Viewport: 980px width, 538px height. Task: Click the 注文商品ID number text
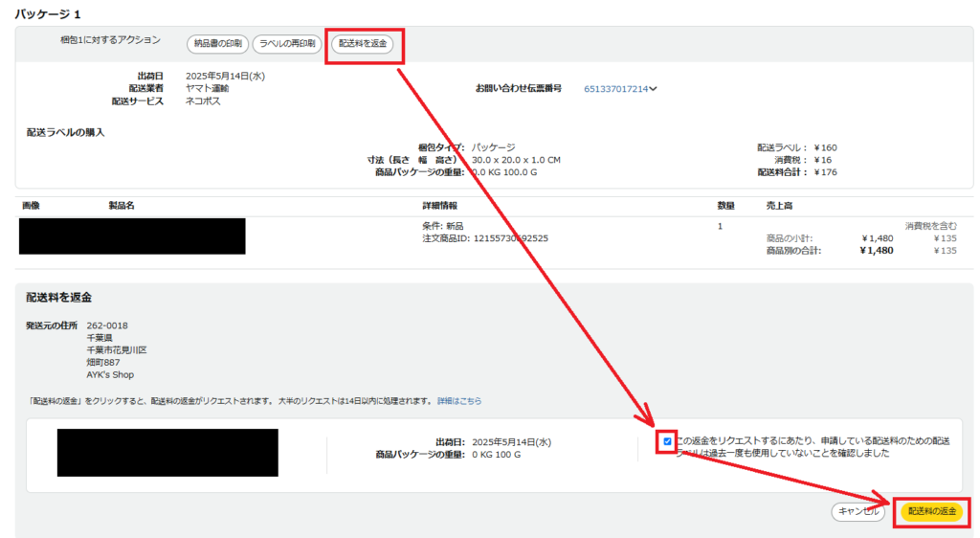click(x=511, y=238)
